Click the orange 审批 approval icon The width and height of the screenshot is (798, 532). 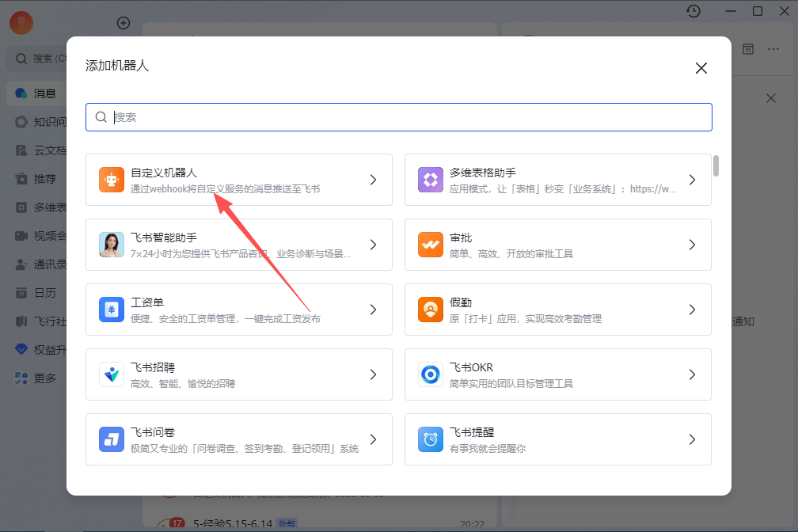coord(431,245)
